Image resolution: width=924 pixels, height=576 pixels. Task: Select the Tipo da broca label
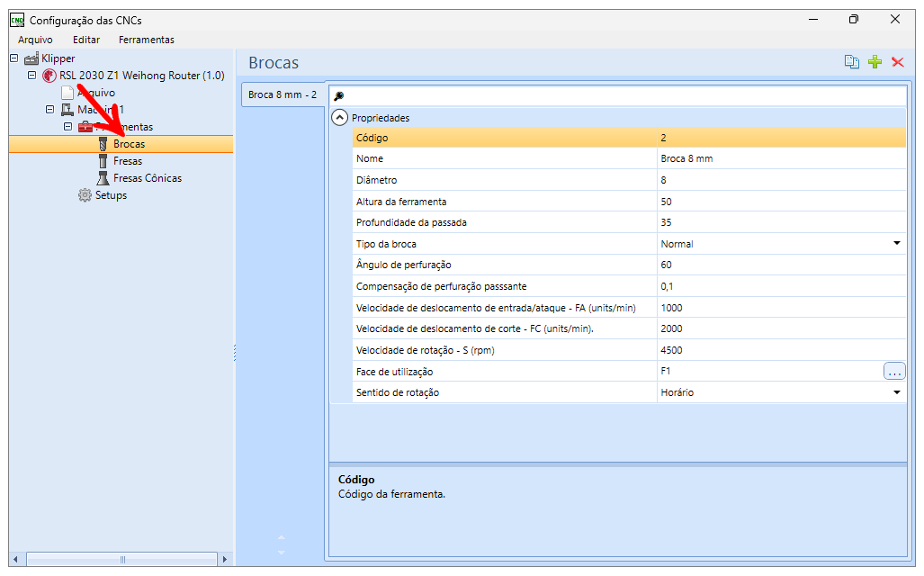click(x=386, y=244)
